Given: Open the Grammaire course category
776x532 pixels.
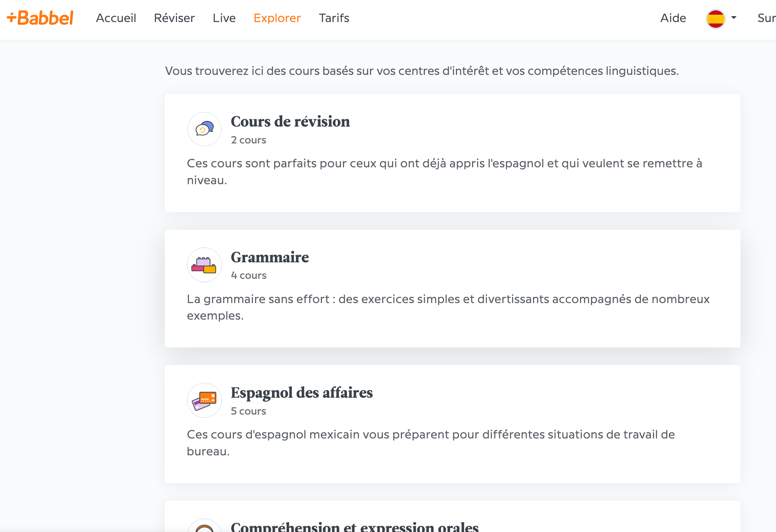Looking at the screenshot, I should pyautogui.click(x=270, y=257).
